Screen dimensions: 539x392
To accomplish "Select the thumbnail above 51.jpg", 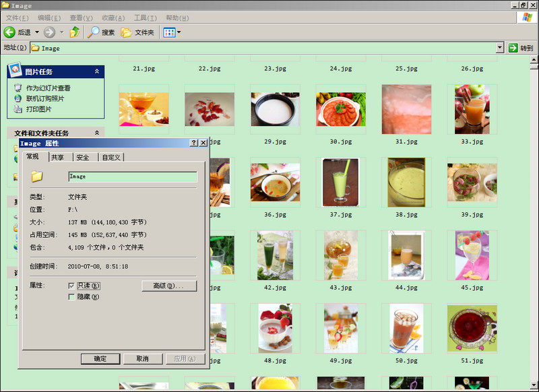I will coord(472,328).
